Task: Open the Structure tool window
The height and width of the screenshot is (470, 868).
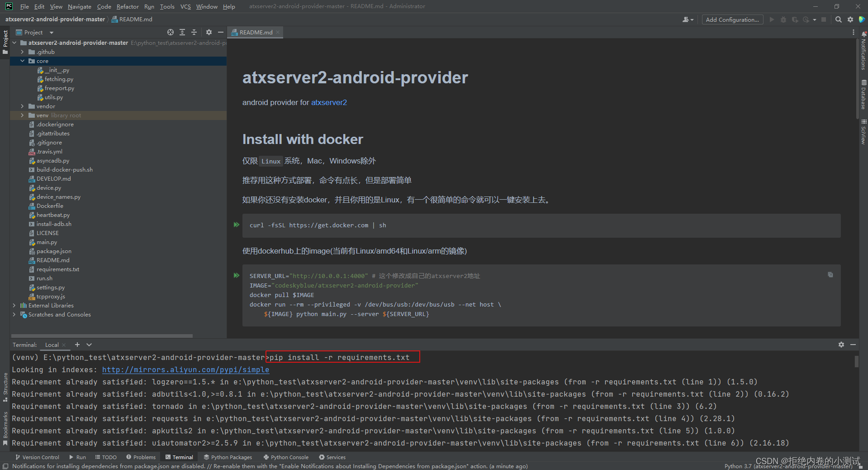Action: [5, 387]
